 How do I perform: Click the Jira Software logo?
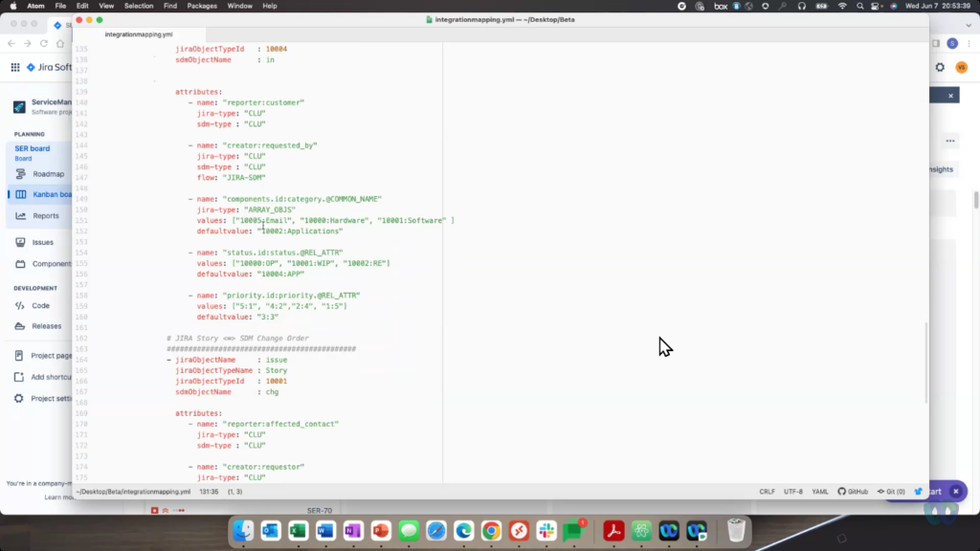coord(49,67)
